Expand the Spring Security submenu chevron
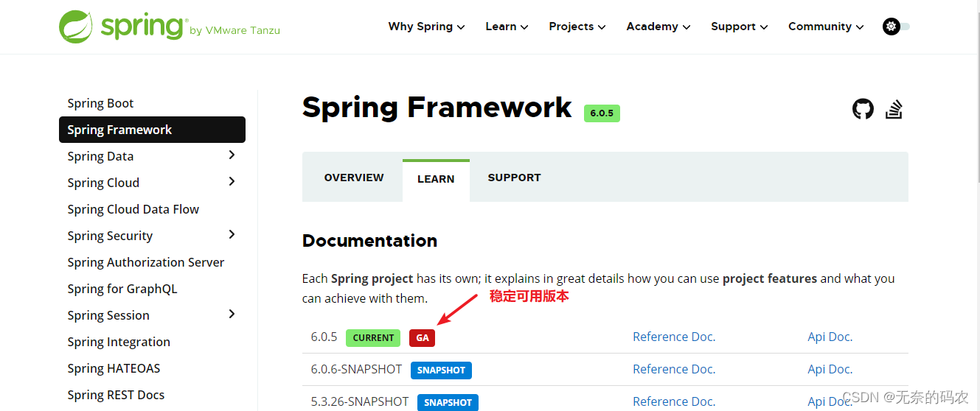This screenshot has width=980, height=411. (232, 235)
